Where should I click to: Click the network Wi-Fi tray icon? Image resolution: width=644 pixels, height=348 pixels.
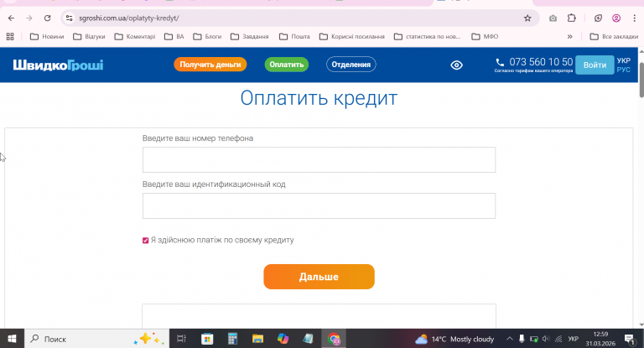pos(558,339)
